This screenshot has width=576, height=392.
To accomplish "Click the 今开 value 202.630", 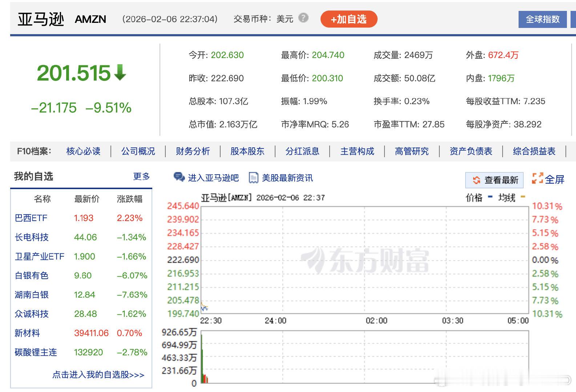I will (x=227, y=55).
